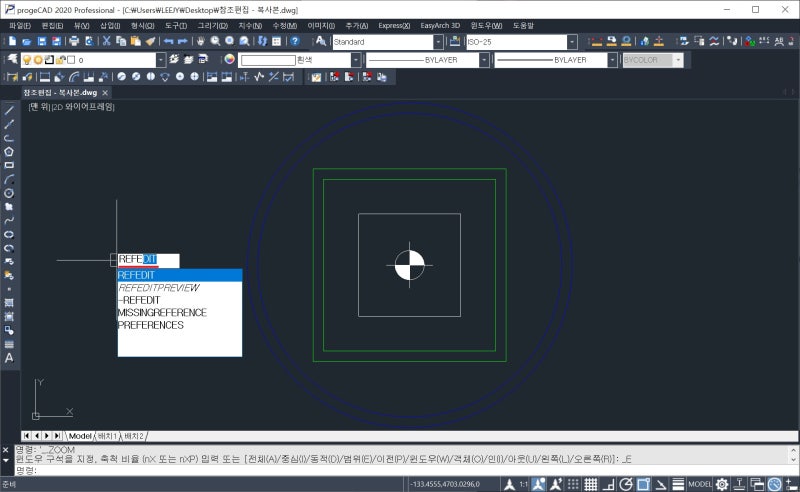
Task: Click the REFEDIT dynamic input field
Action: coord(148,260)
